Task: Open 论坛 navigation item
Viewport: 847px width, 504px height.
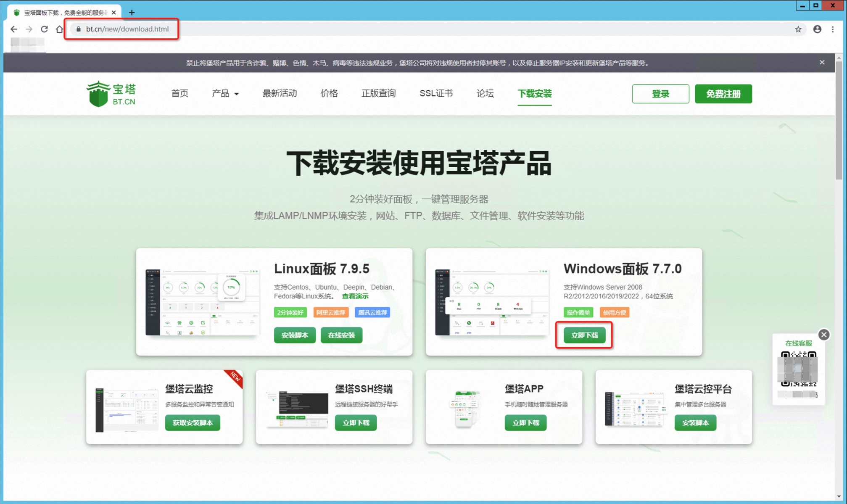Action: (x=485, y=93)
